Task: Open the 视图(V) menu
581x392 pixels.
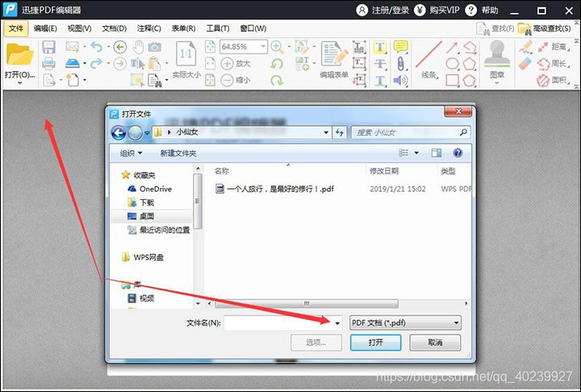Action: tap(80, 28)
